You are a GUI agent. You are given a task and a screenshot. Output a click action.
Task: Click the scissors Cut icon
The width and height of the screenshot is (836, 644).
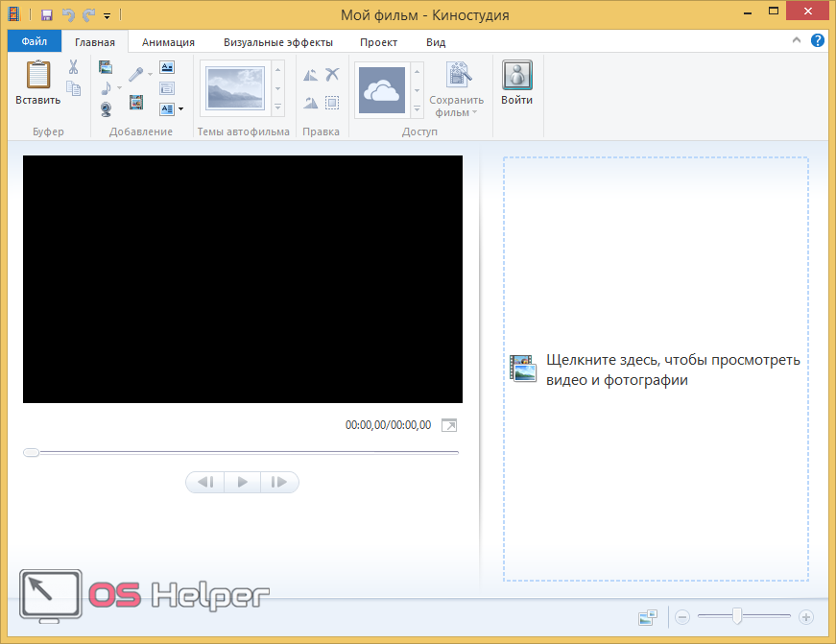pos(73,67)
